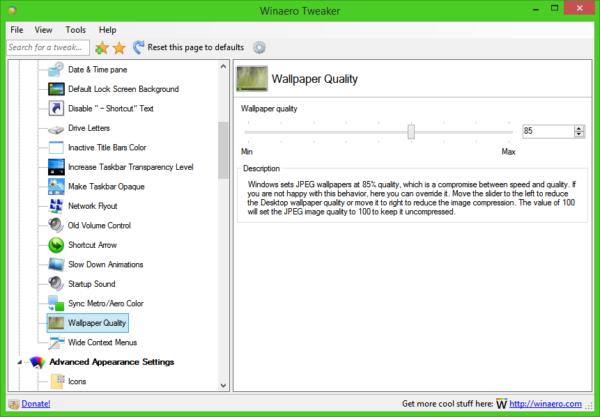This screenshot has width=600, height=417.
Task: Click the Drive Letters icon
Action: pos(56,130)
